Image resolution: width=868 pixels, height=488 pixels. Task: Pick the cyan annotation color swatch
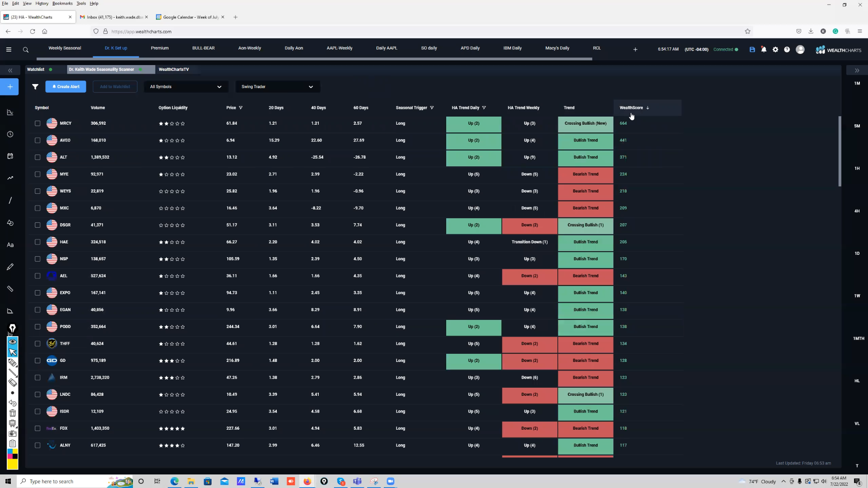10,451
